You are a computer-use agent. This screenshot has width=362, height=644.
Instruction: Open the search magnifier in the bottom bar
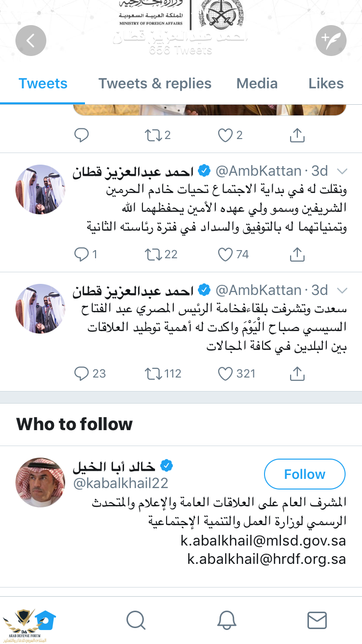pos(136,620)
